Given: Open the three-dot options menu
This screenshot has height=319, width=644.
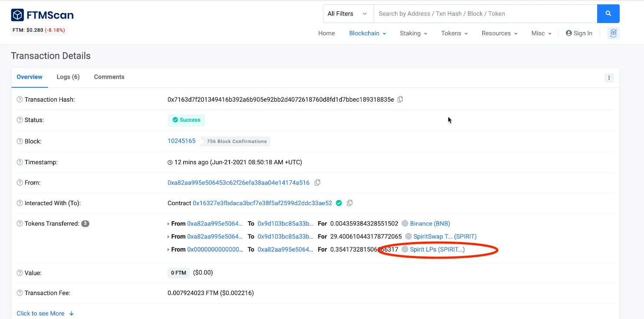Looking at the screenshot, I should click(609, 78).
